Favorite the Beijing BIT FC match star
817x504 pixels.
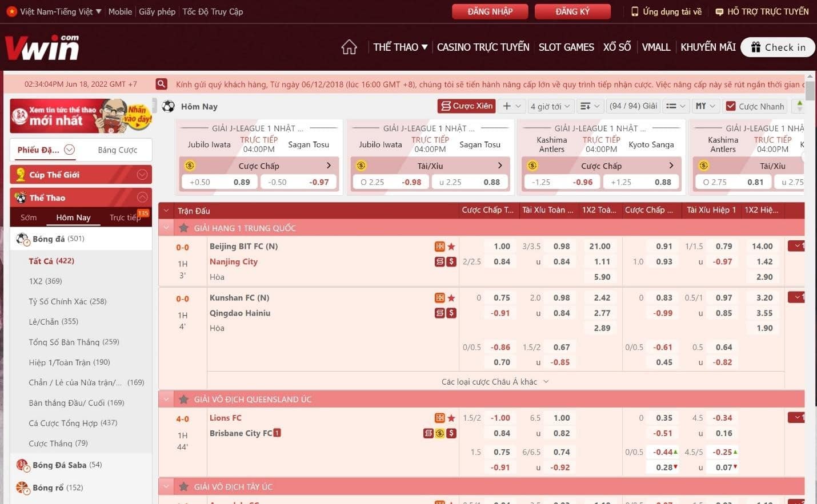tap(451, 247)
